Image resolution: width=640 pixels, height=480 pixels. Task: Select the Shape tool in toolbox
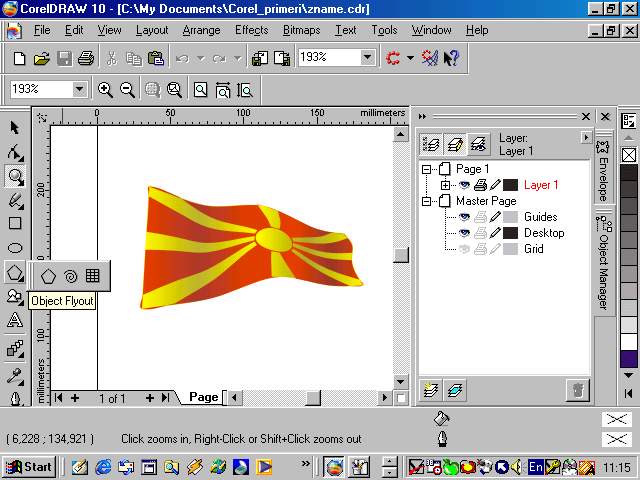coord(15,152)
